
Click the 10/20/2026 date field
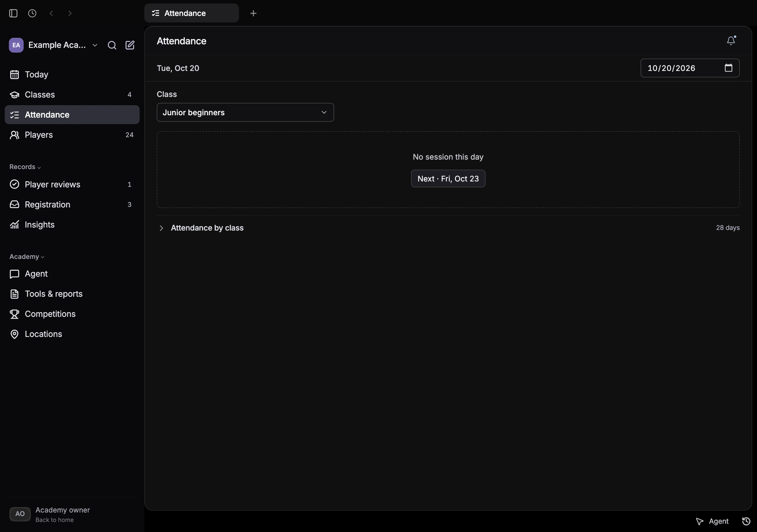click(x=690, y=68)
